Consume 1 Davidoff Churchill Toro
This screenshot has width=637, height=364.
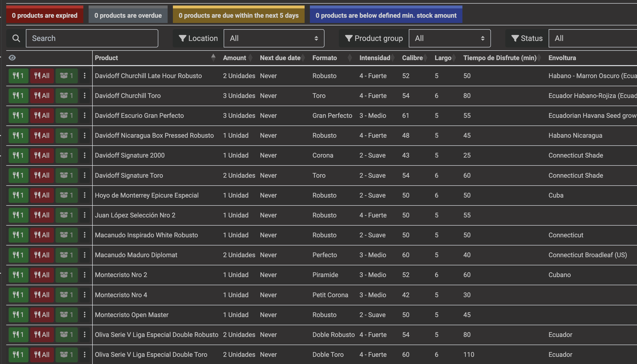pos(18,96)
